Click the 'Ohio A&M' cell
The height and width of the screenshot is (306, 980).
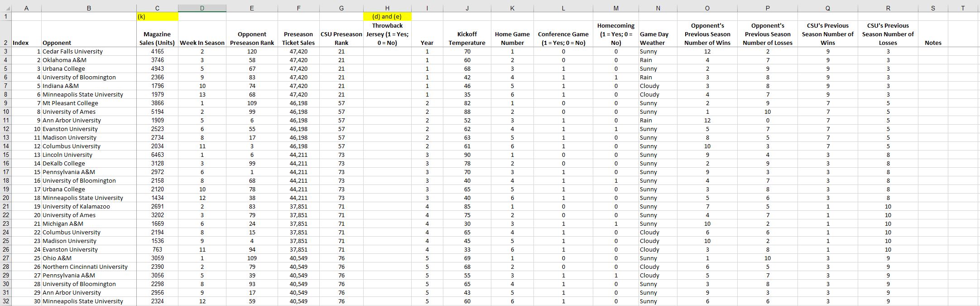coord(89,258)
